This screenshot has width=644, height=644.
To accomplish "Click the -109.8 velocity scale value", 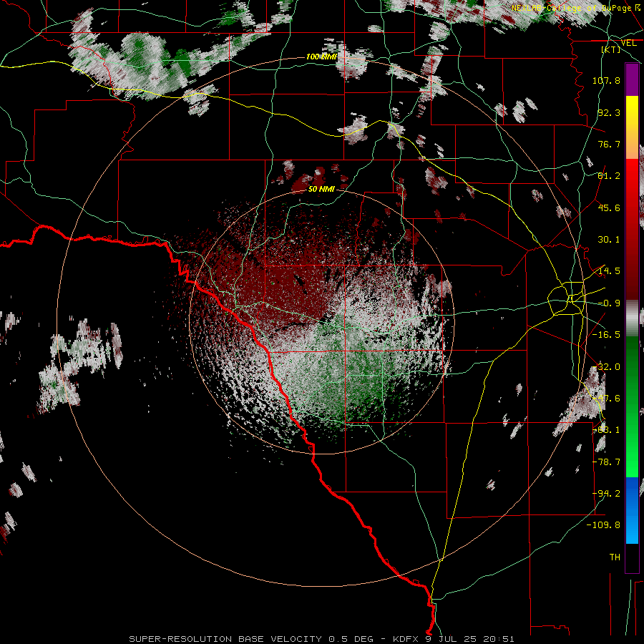I will coord(603,525).
